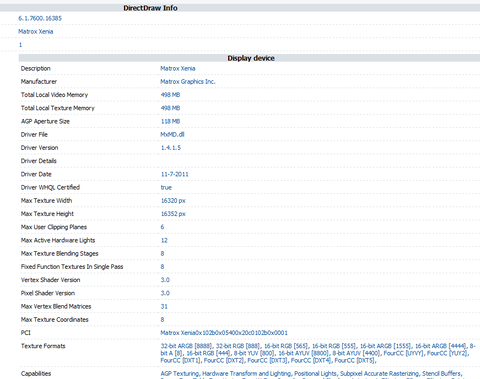Image resolution: width=480 pixels, height=379 pixels.
Task: Click the PCI label
Action: click(26, 333)
